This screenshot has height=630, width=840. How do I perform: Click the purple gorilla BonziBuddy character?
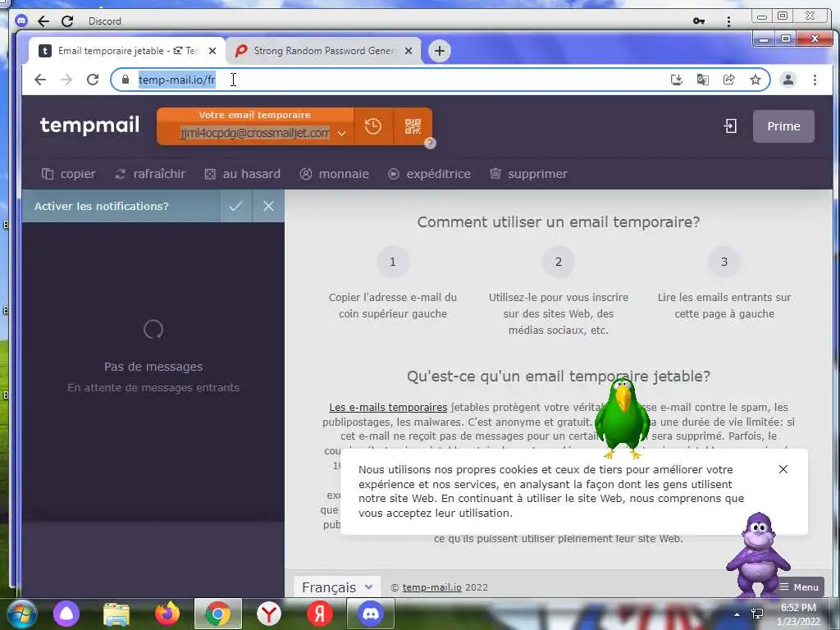pos(757,555)
